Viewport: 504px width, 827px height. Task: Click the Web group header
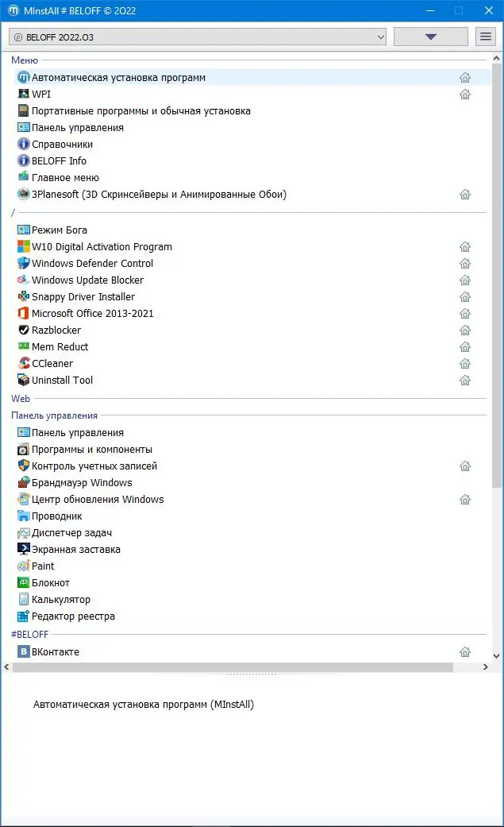(x=21, y=398)
